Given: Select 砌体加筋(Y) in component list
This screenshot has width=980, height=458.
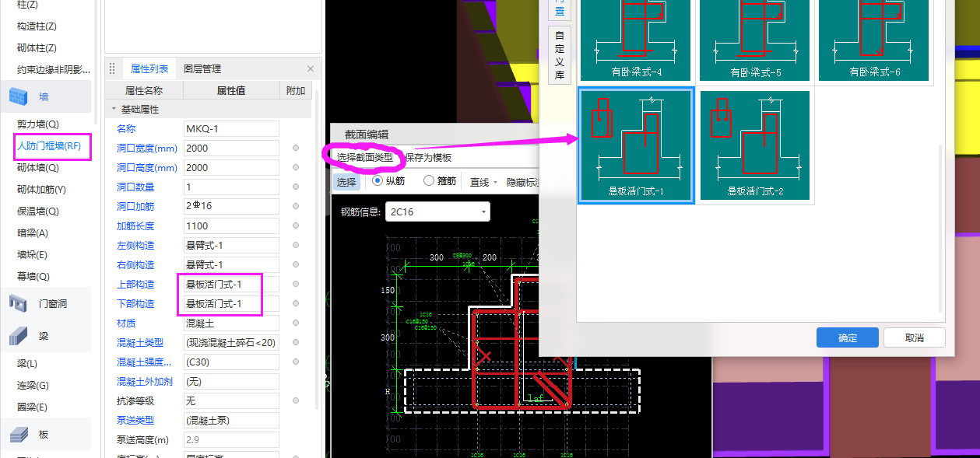Looking at the screenshot, I should pos(42,189).
